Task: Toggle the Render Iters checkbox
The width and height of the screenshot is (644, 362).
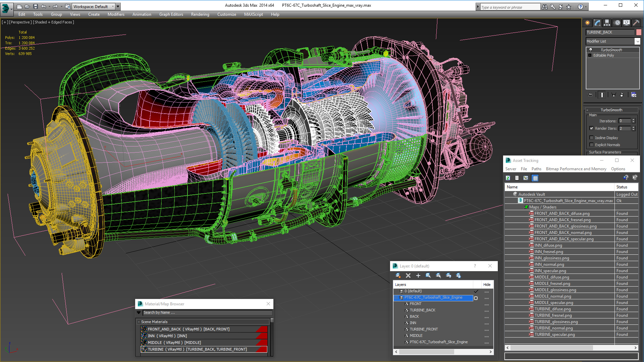Action: point(592,128)
